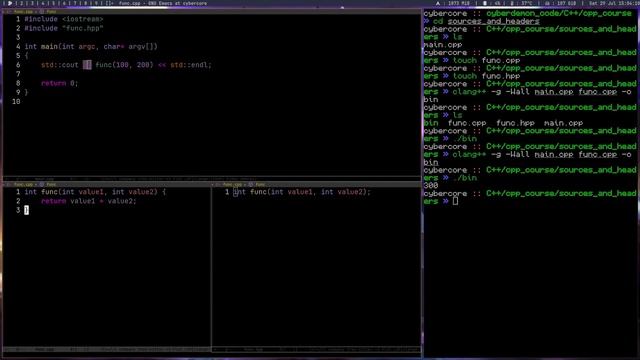Click 'std::cout' on line 6

[x=60, y=65]
